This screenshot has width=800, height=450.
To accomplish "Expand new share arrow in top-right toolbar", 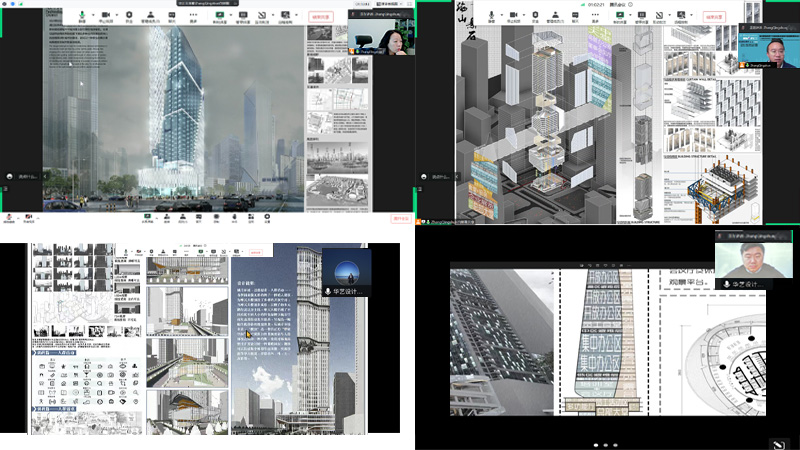I will coord(630,15).
